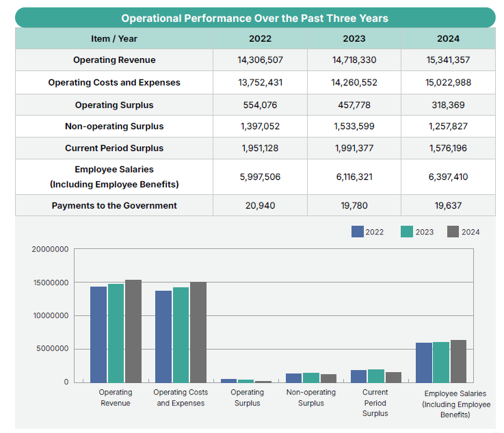Click the Operational Performance title banner
Screen dimensions: 504x433
point(254,18)
